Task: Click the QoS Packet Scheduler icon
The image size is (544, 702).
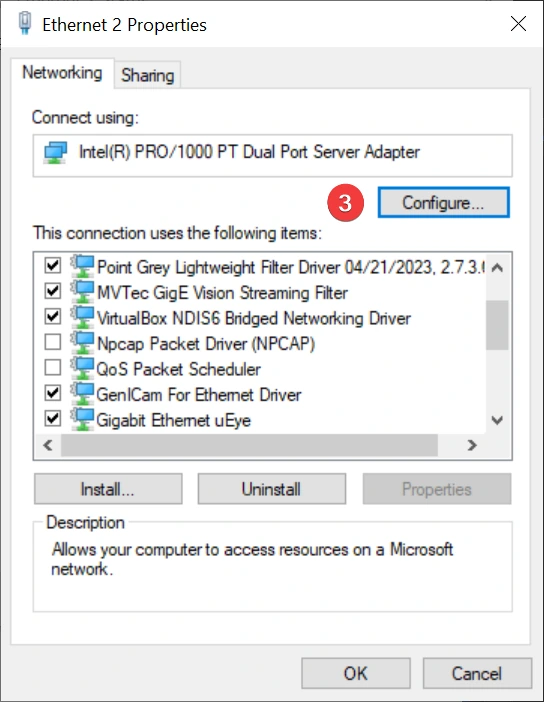Action: pos(82,368)
